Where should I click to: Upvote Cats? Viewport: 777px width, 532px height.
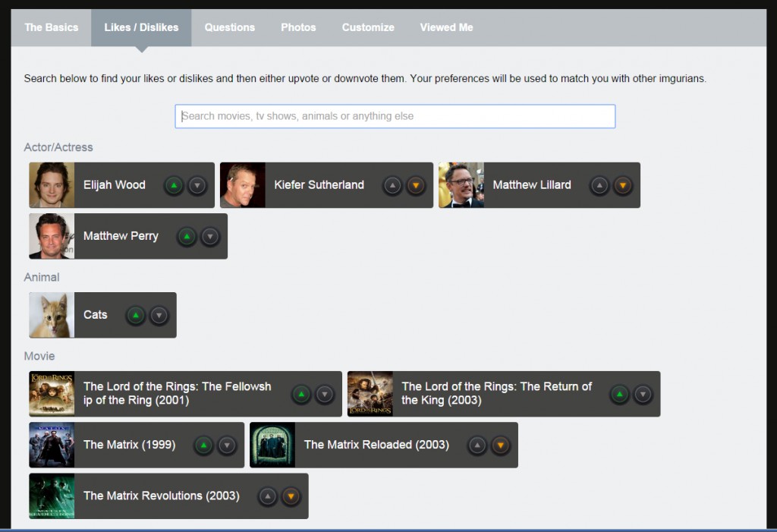coord(136,316)
